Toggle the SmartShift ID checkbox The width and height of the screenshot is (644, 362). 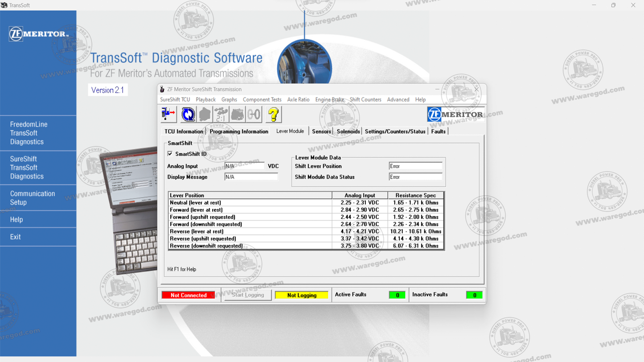170,153
